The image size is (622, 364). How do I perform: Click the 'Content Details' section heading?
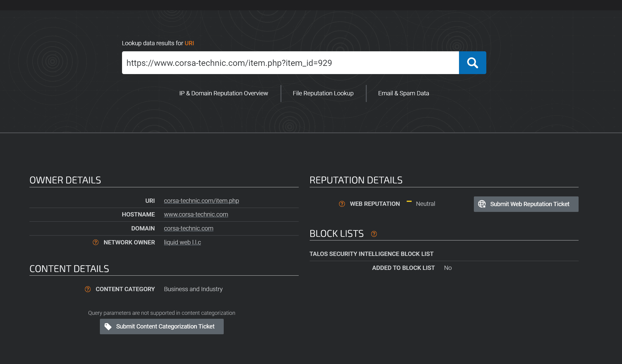click(x=69, y=269)
